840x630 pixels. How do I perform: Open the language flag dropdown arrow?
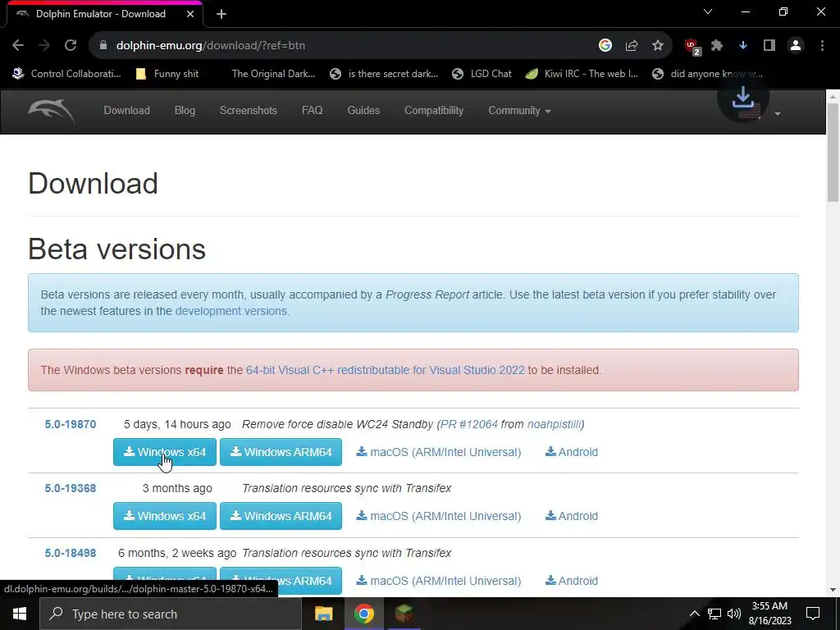pyautogui.click(x=778, y=113)
